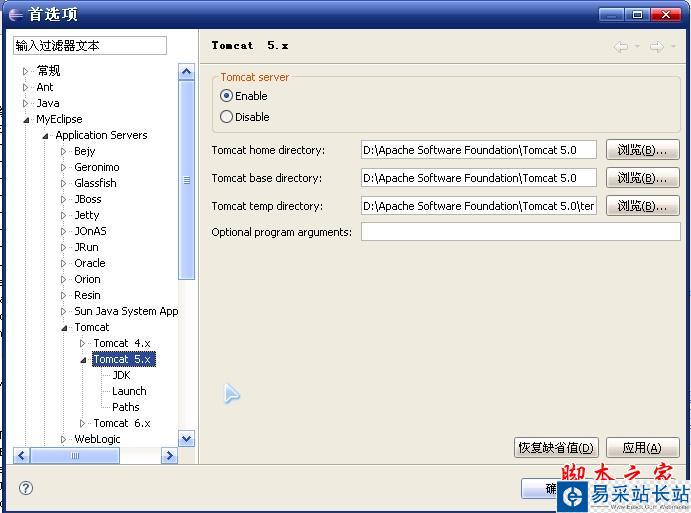Open the back history dropdown arrow

click(637, 46)
